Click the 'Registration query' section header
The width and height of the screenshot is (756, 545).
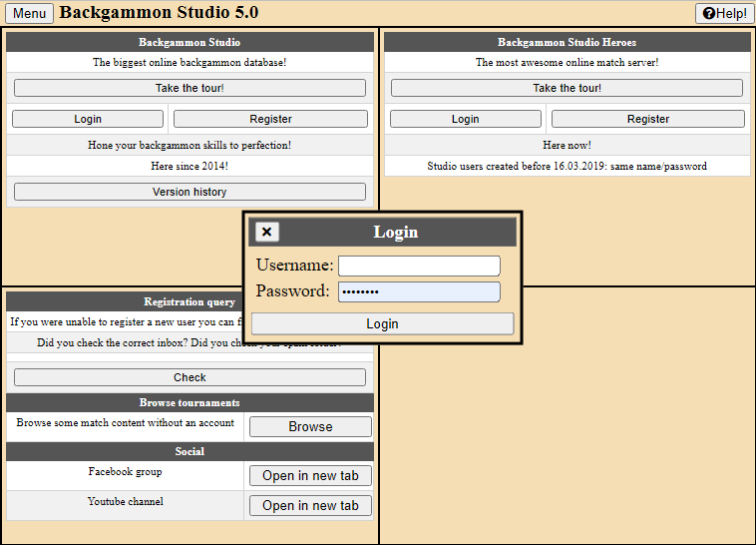[189, 301]
